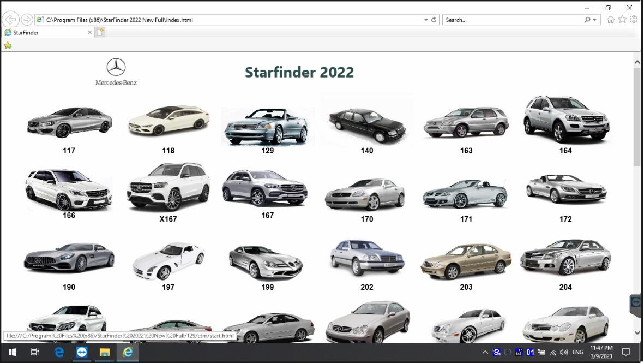Open model 190 AMG GT image

[69, 258]
